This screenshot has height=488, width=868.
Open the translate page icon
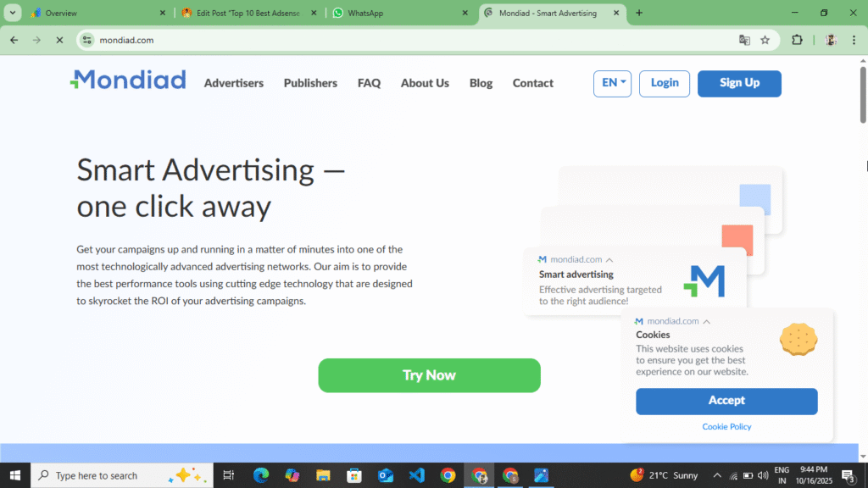(744, 40)
